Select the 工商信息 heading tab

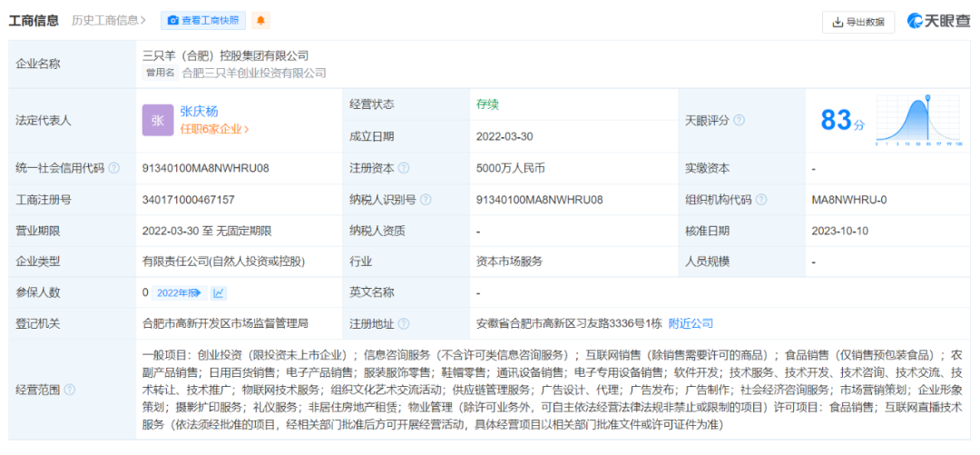(x=34, y=20)
